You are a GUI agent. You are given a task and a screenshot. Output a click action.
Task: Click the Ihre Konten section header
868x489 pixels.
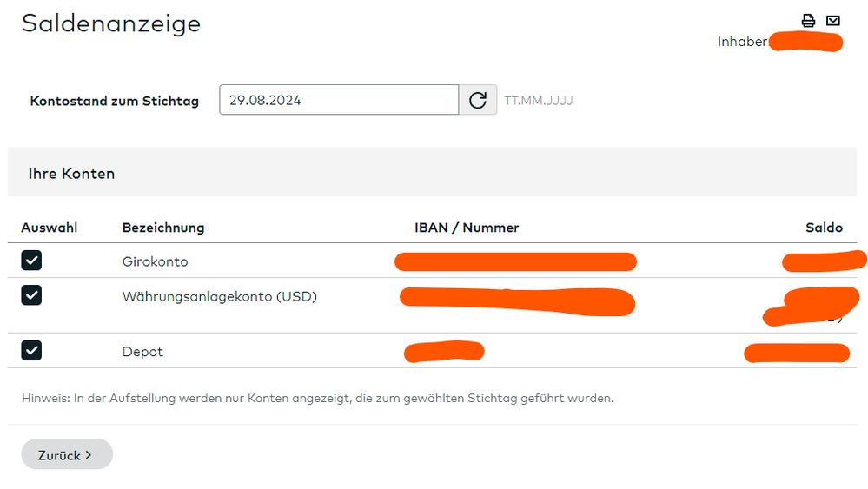(71, 174)
